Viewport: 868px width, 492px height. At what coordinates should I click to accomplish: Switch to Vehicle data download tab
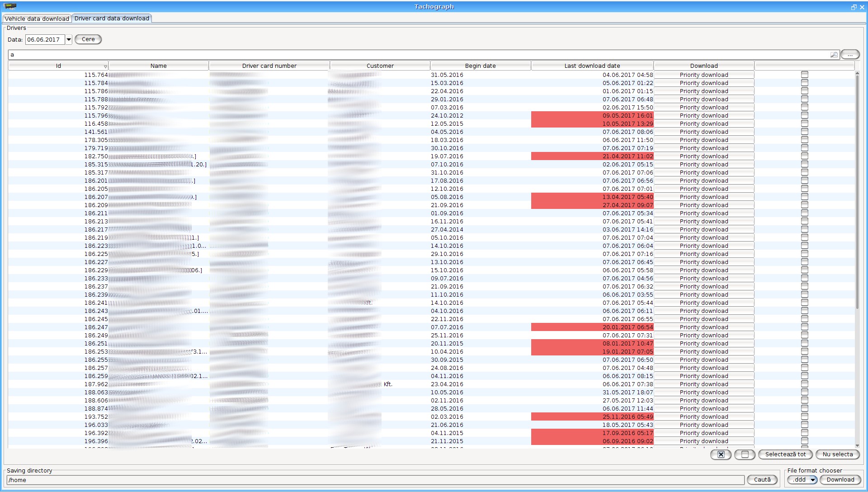click(x=37, y=19)
